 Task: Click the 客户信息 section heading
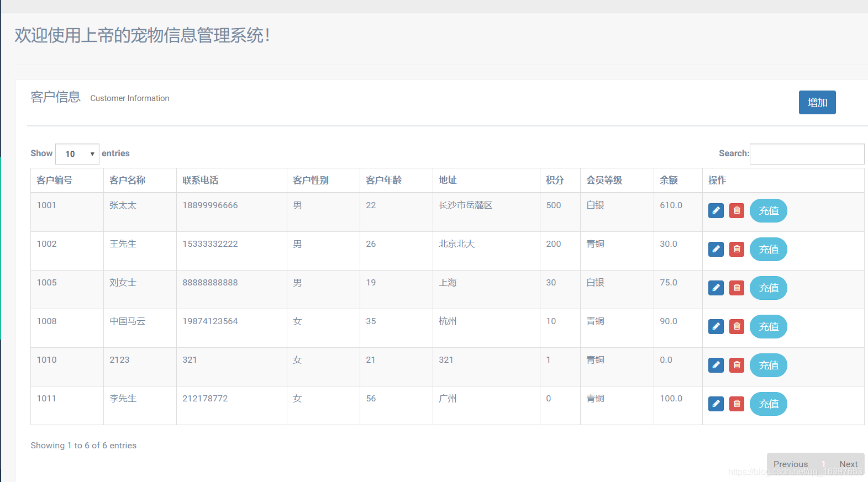tap(55, 97)
